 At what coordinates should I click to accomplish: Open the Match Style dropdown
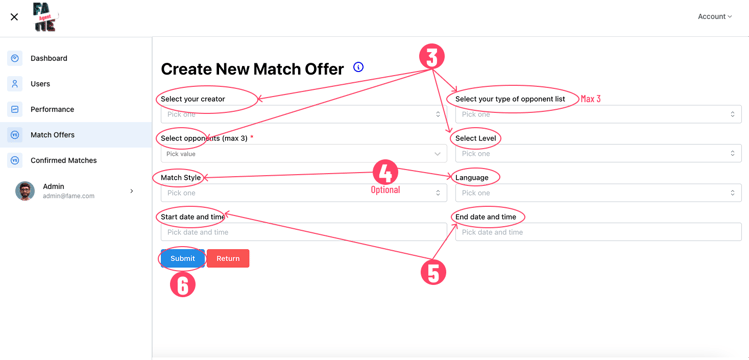click(304, 193)
